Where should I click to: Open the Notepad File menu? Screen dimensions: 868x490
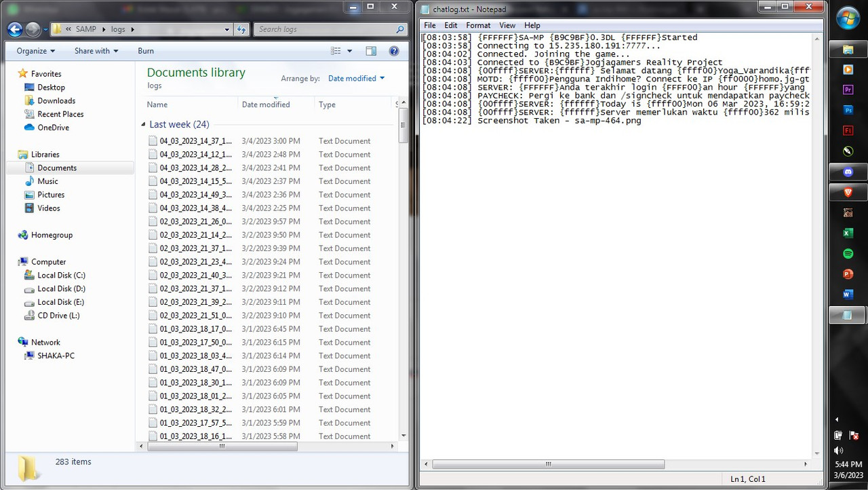430,25
